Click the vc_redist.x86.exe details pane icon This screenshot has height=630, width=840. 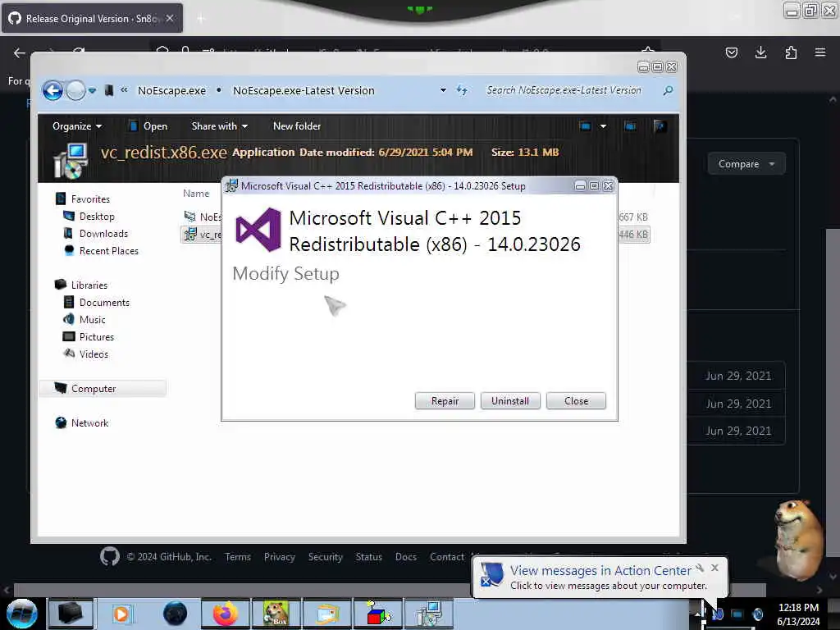tap(71, 160)
